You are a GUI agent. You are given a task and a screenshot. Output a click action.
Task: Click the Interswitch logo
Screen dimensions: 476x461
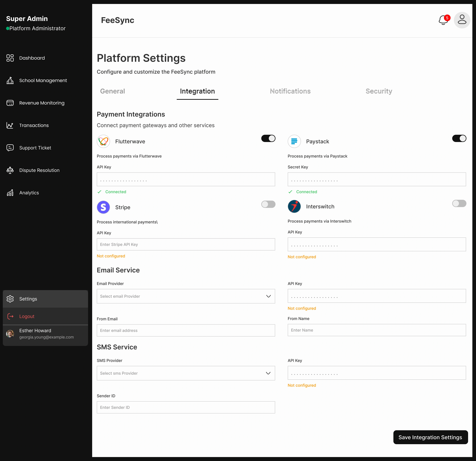[x=294, y=206]
